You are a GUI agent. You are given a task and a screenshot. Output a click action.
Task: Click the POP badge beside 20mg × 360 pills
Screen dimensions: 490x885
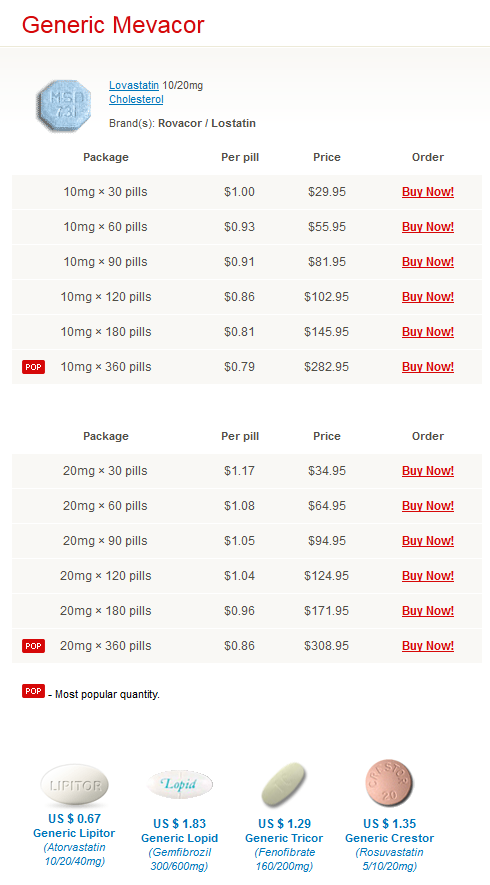click(x=33, y=646)
